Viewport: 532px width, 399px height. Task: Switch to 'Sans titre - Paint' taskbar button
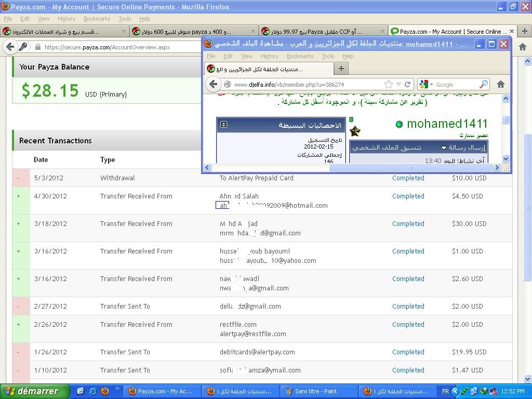[319, 391]
